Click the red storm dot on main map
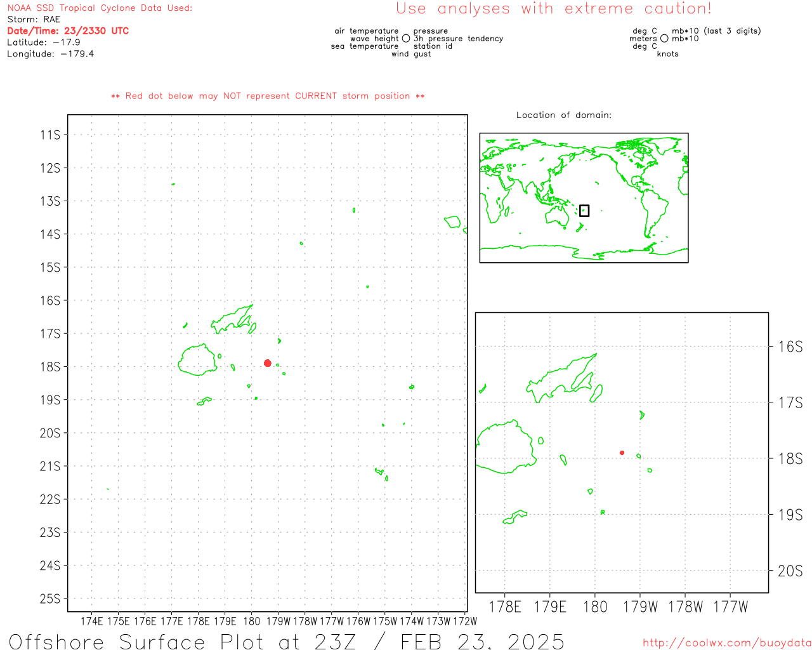Image resolution: width=812 pixels, height=650 pixels. (x=268, y=363)
